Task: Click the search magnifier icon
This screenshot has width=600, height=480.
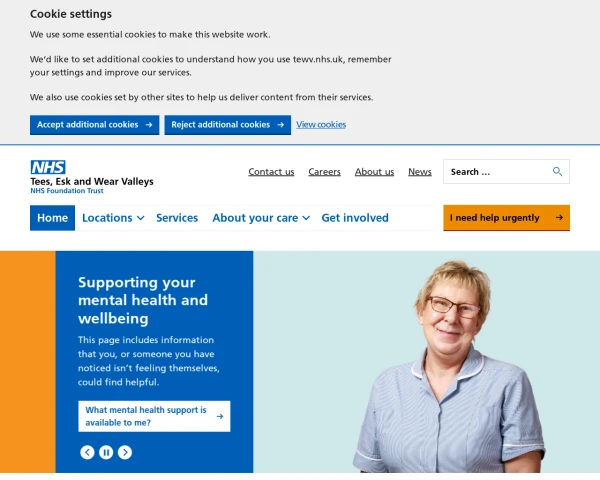Action: pos(557,171)
